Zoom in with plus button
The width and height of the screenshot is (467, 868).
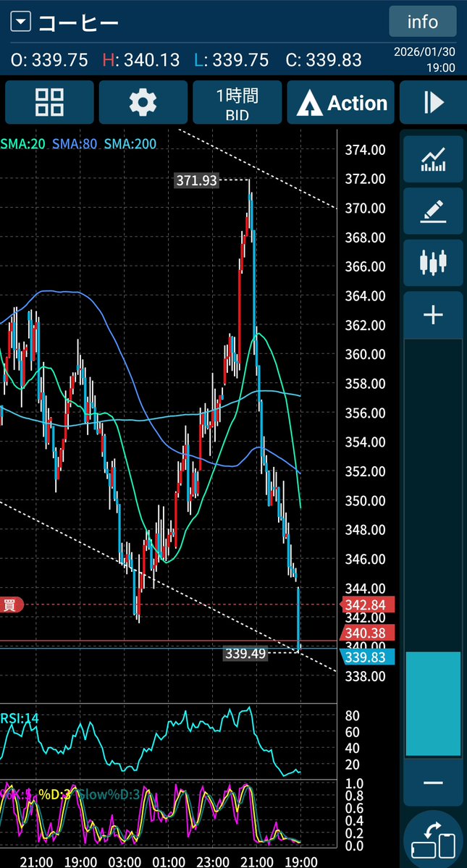(x=433, y=315)
